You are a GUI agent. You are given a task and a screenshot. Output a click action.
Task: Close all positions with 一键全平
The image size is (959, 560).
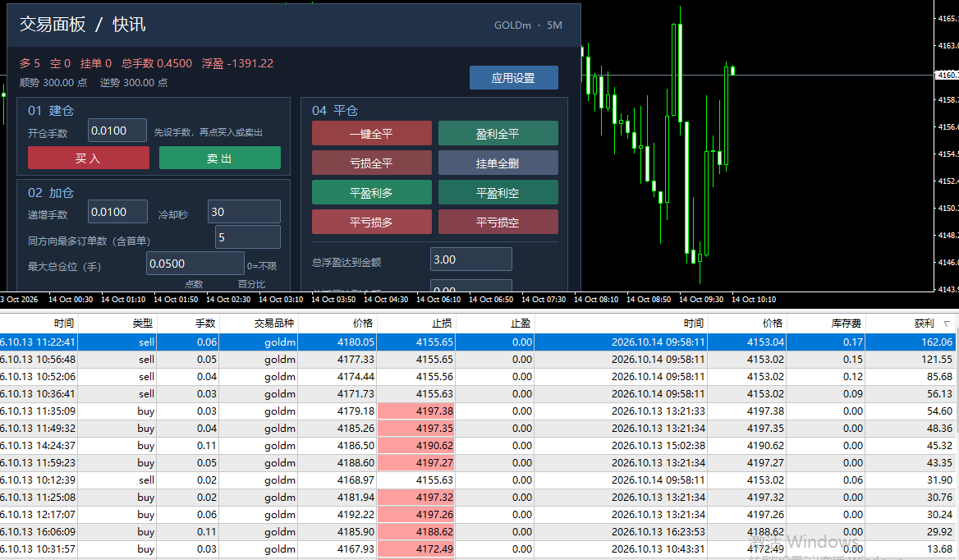click(371, 133)
